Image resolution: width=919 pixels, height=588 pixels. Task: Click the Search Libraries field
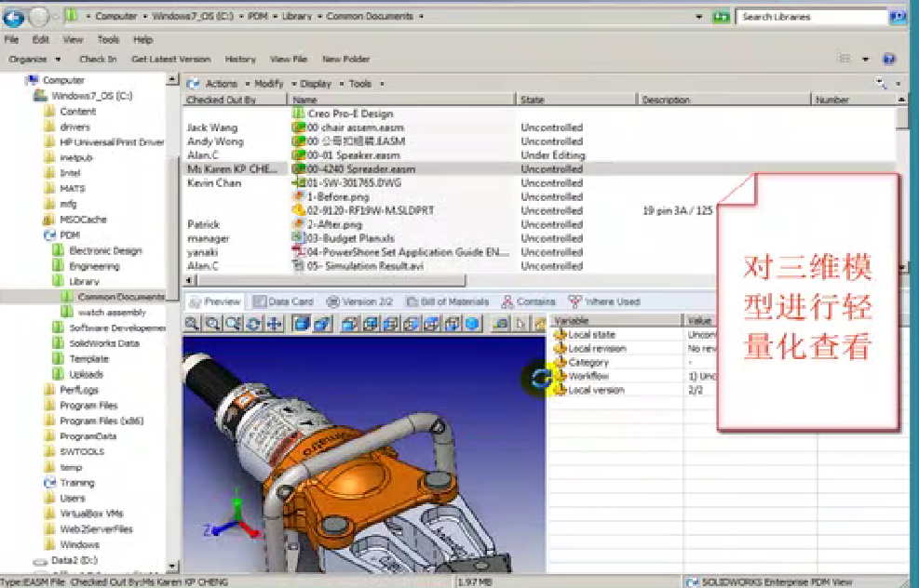(812, 17)
